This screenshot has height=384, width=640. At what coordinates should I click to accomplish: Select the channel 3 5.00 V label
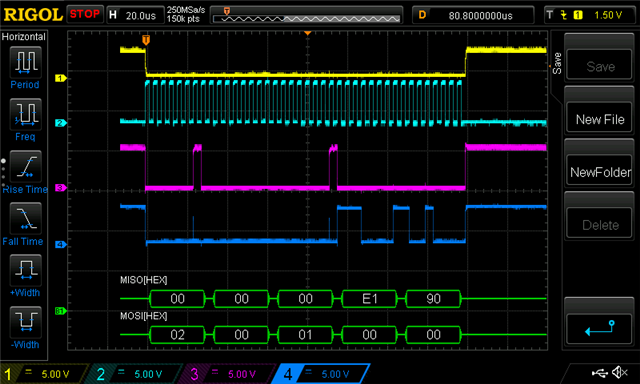tap(242, 374)
